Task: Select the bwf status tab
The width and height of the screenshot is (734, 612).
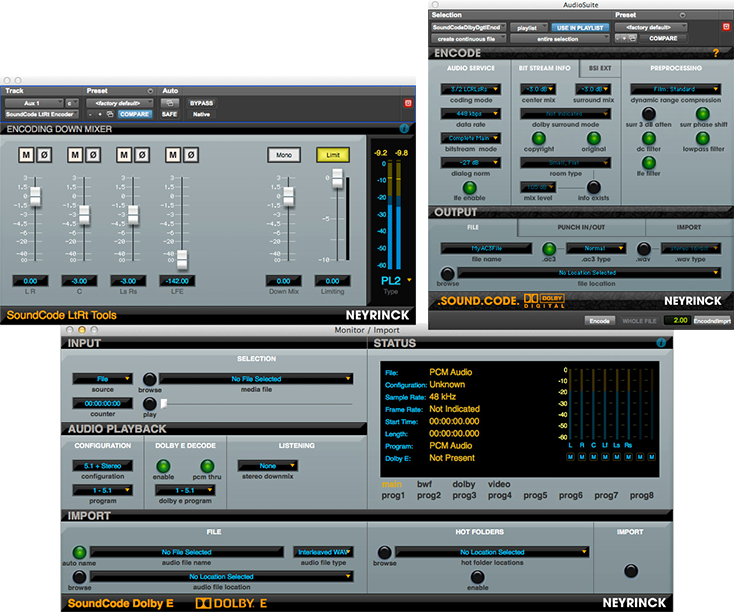Action: [424, 484]
